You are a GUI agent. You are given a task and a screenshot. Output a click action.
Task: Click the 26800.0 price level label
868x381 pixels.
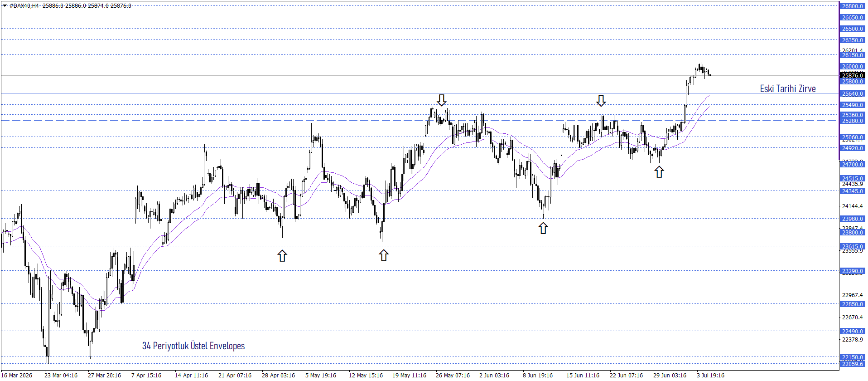[x=853, y=6]
